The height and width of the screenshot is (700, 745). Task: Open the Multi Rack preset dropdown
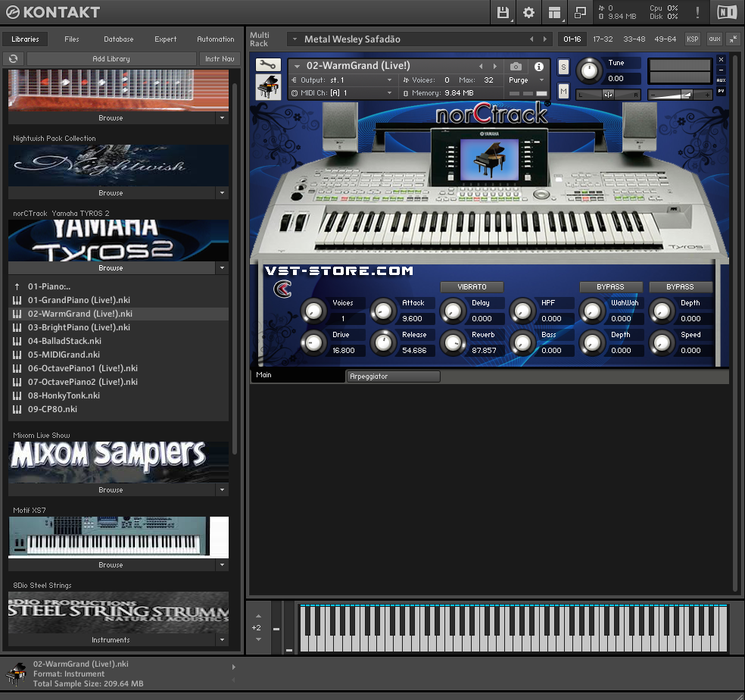point(295,39)
